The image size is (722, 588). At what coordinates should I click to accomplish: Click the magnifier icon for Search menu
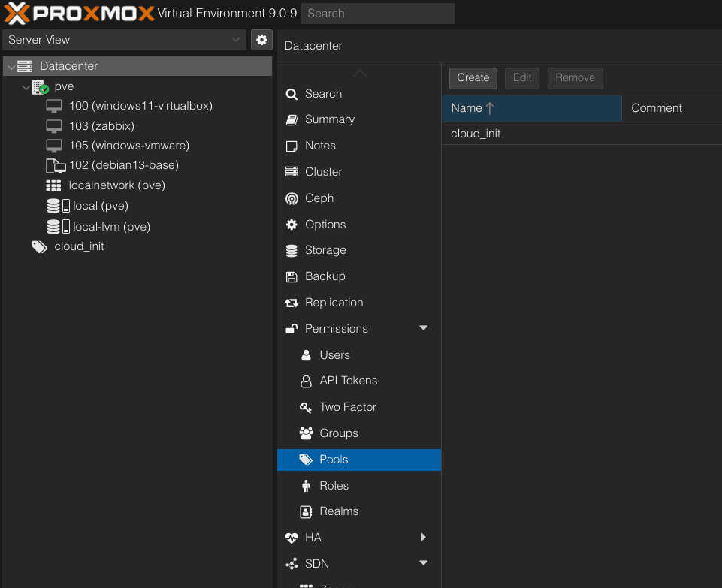click(292, 95)
